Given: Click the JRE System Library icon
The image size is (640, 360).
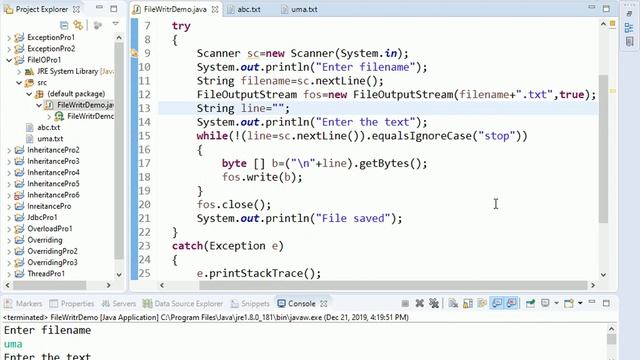Looking at the screenshot, I should [29, 71].
